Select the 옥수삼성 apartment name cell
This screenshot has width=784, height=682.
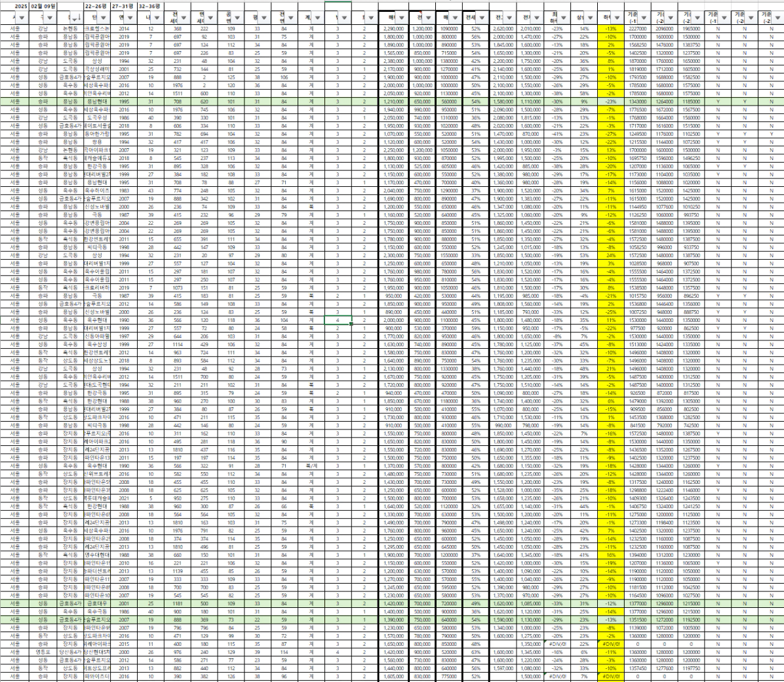(x=96, y=344)
